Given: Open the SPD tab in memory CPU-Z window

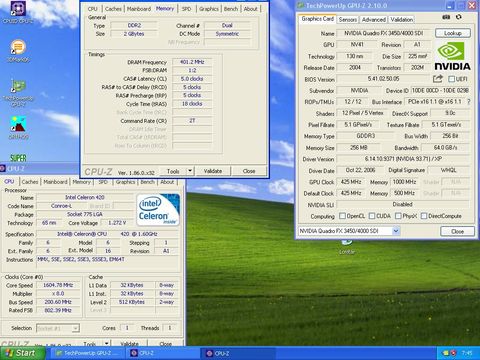Looking at the screenshot, I should click(186, 9).
